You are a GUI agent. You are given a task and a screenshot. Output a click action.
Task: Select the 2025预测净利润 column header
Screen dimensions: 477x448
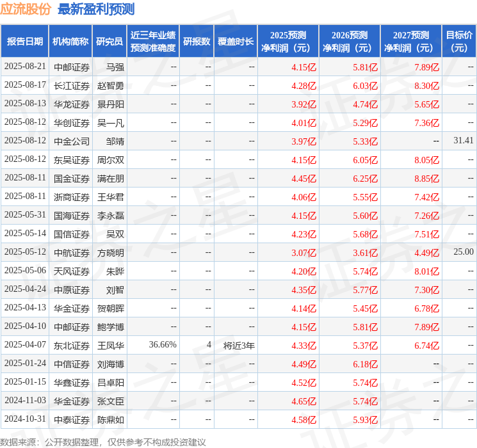[x=288, y=42]
